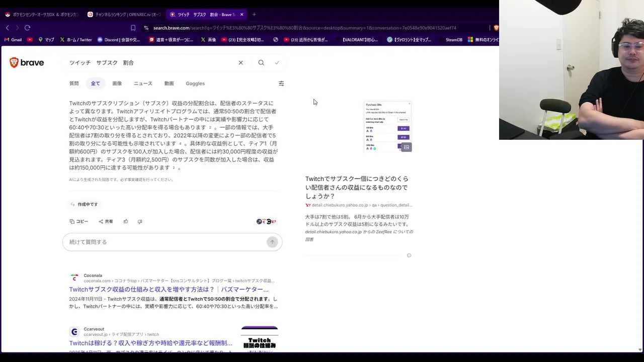The height and width of the screenshot is (362, 644).
Task: Click the Coconala site favicon
Action: click(x=74, y=278)
